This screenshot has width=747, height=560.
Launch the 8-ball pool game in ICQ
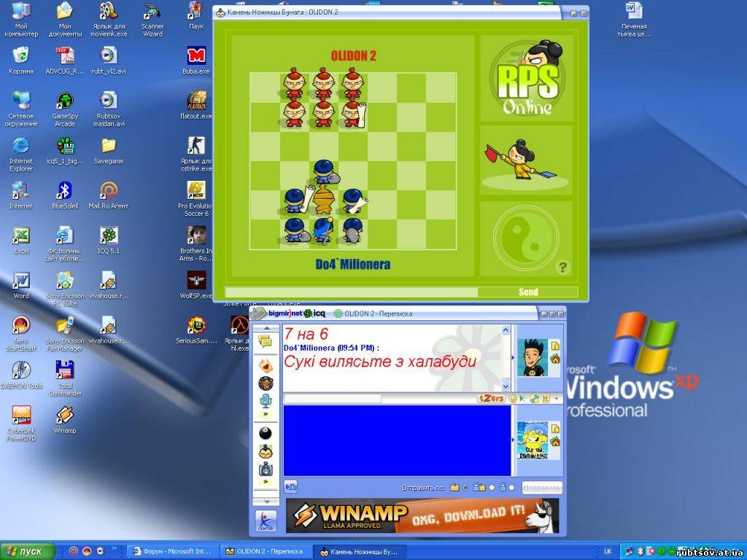[266, 434]
